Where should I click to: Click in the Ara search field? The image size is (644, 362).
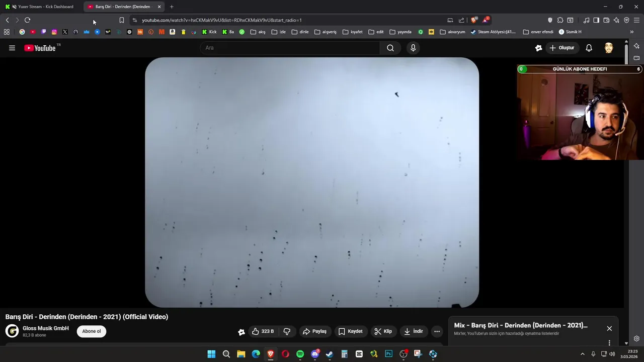tap(290, 48)
